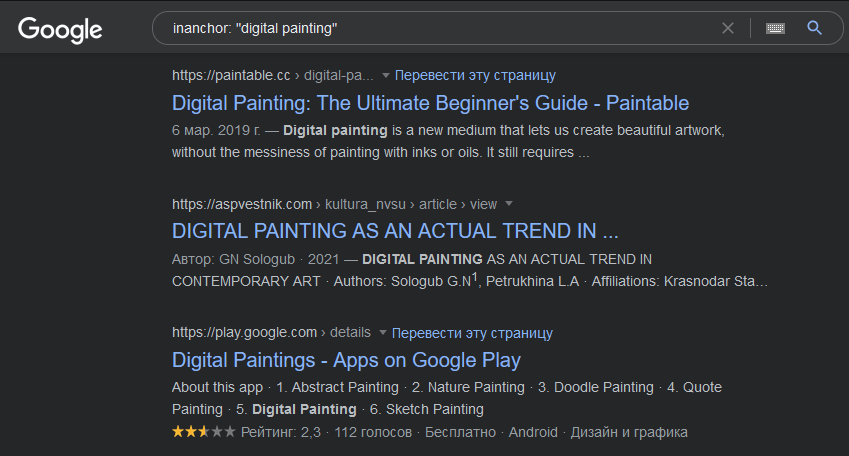
Task: Click the Google Play app description snippet
Action: [446, 398]
